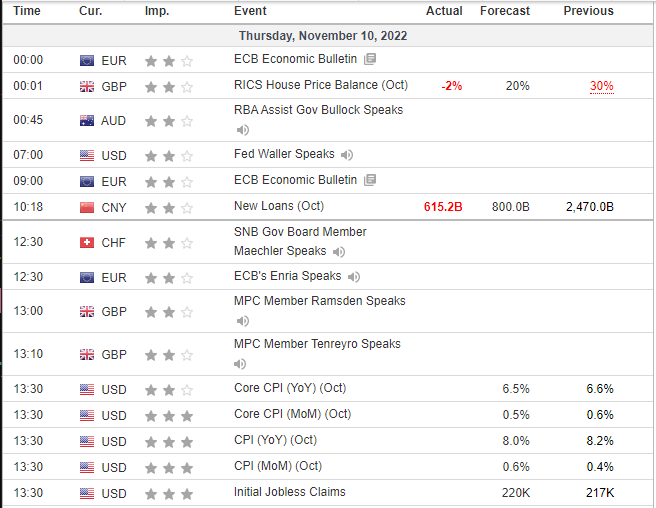This screenshot has height=508, width=656.
Task: Click speaker icon under RBA Assist Gov Bullock Speaks
Action: tap(242, 130)
